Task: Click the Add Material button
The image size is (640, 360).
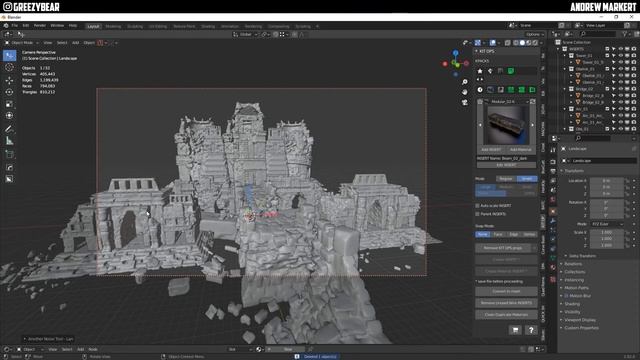Action: [521, 150]
